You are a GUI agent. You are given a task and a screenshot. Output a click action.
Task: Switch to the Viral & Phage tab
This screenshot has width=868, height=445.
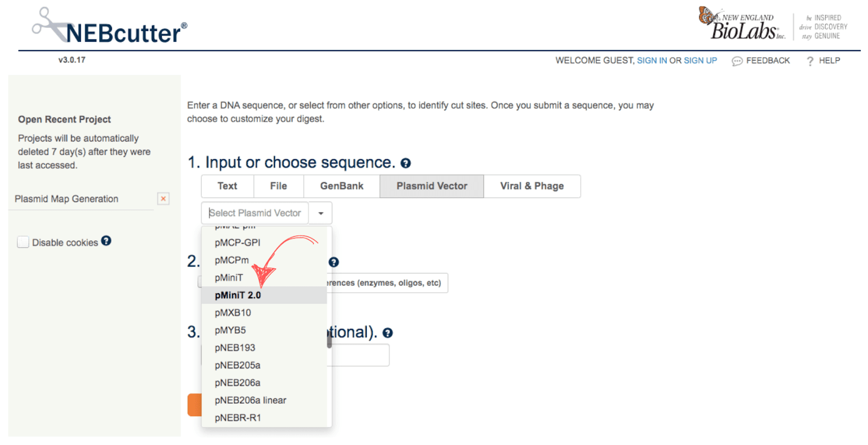532,186
